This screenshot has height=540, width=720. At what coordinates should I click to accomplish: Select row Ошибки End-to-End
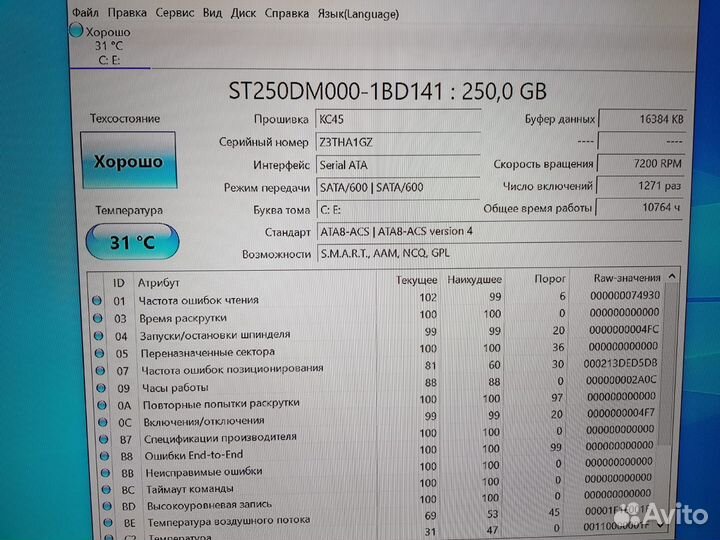click(376, 451)
